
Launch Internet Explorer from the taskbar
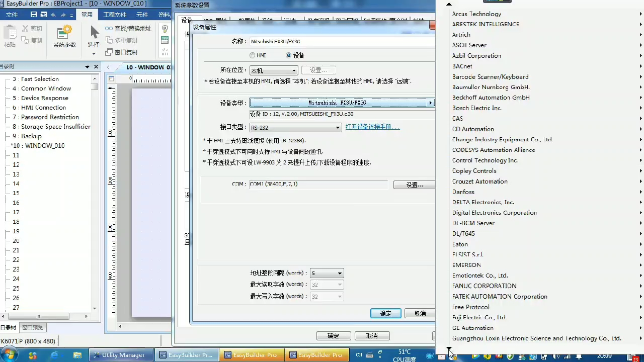pos(55,355)
